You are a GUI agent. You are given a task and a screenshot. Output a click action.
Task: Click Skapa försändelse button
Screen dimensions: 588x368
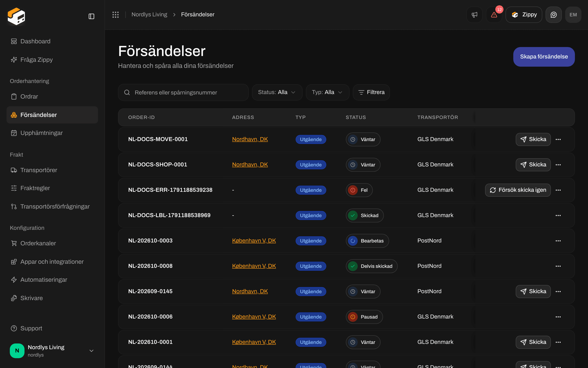544,57
